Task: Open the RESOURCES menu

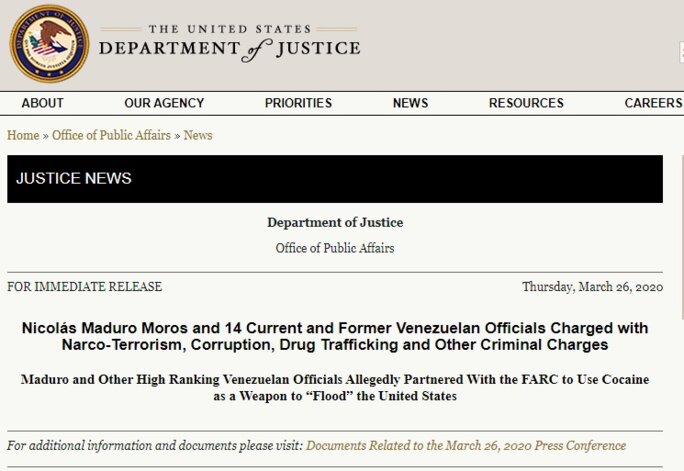Action: click(x=526, y=103)
